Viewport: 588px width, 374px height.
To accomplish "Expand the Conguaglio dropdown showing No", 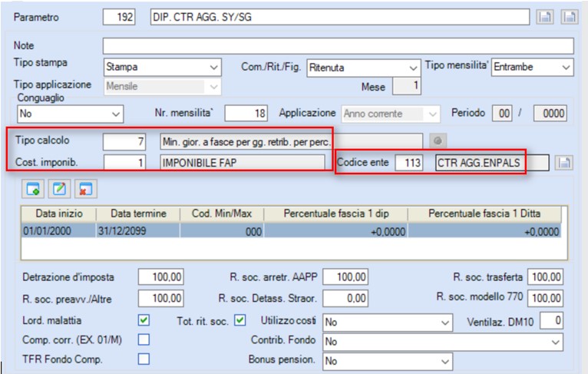I will point(70,114).
